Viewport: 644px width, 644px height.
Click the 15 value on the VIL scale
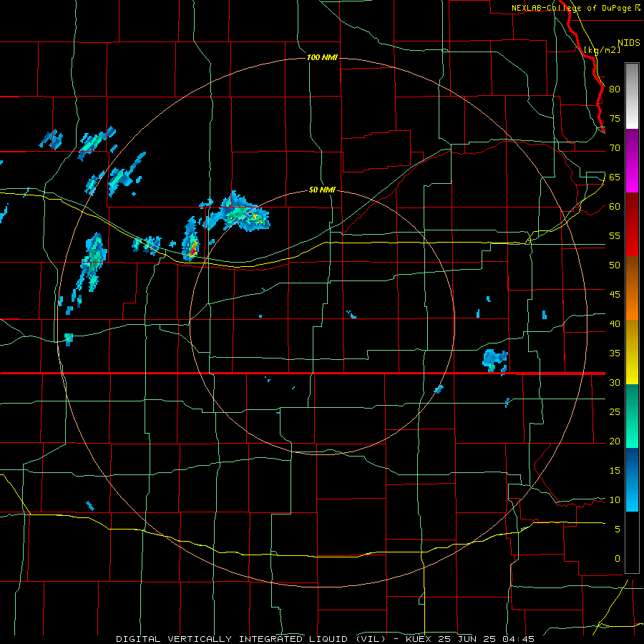615,471
